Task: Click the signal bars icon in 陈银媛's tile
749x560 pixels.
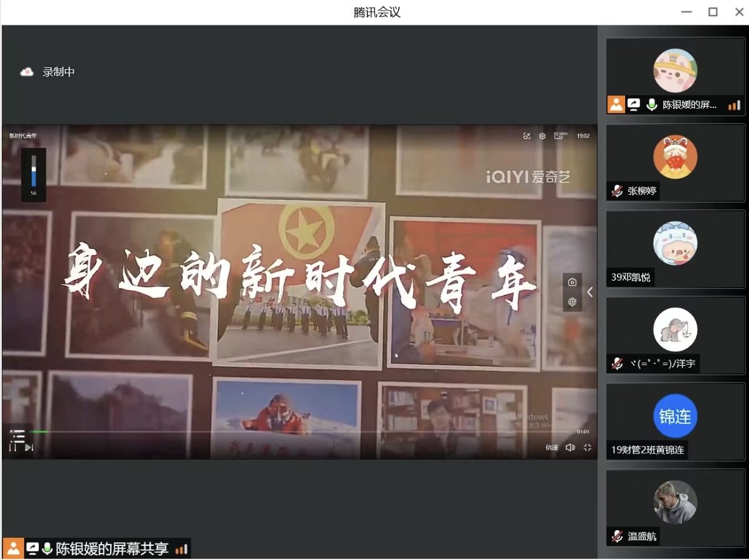Action: [734, 105]
